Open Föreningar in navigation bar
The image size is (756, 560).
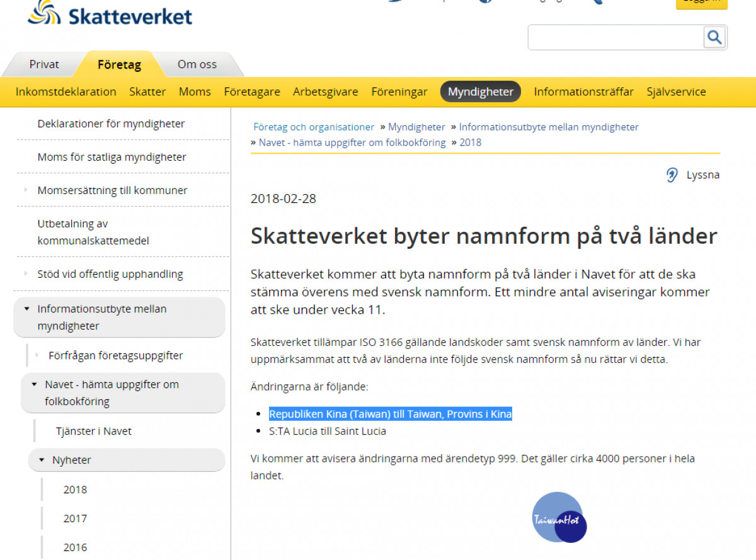pos(399,92)
